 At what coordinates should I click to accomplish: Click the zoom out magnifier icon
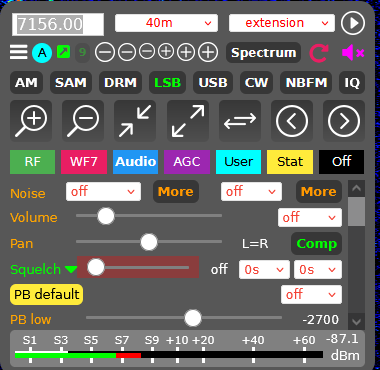(x=83, y=121)
